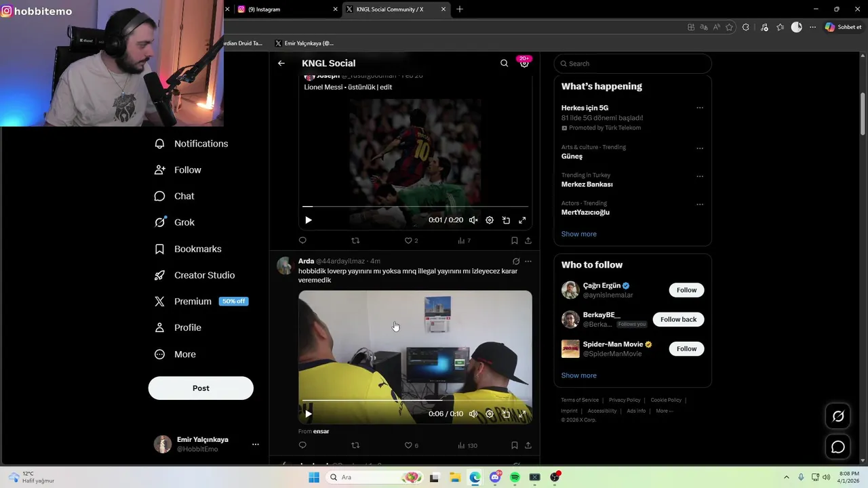Show more under What's happening
This screenshot has height=488, width=868.
[579, 234]
